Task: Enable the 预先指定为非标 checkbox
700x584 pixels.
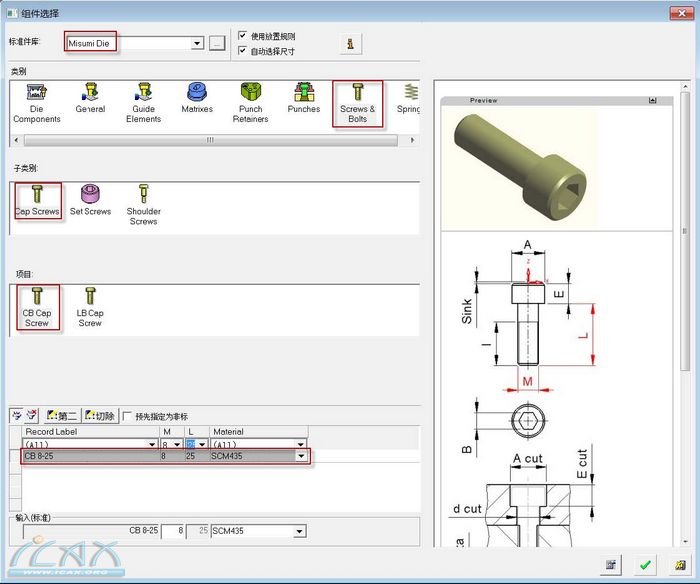Action: click(127, 416)
